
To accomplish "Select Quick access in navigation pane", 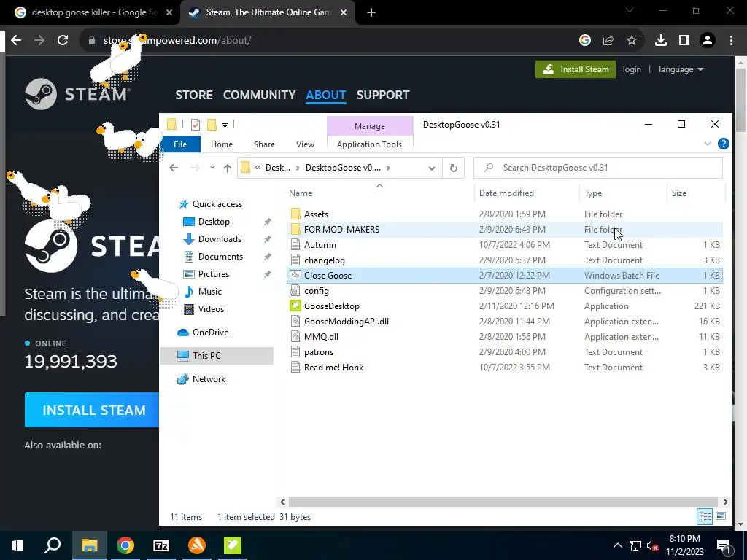I will click(x=217, y=204).
